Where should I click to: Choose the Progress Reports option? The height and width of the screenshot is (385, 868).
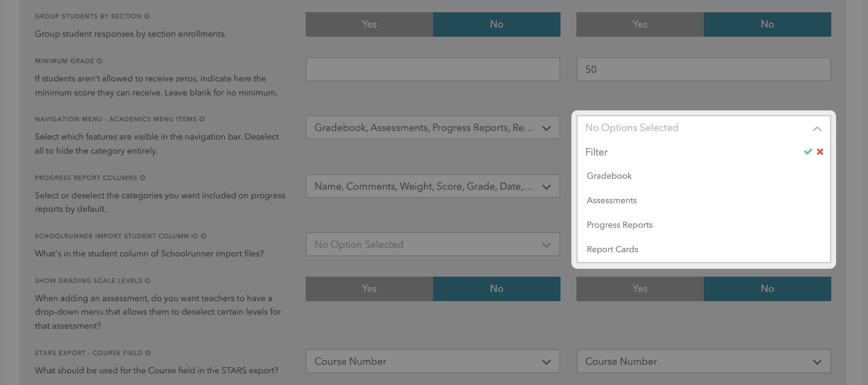pos(620,225)
